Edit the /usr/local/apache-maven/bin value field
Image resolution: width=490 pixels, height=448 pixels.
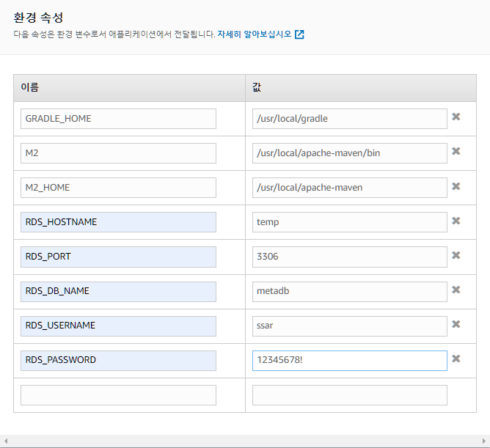[x=350, y=153]
